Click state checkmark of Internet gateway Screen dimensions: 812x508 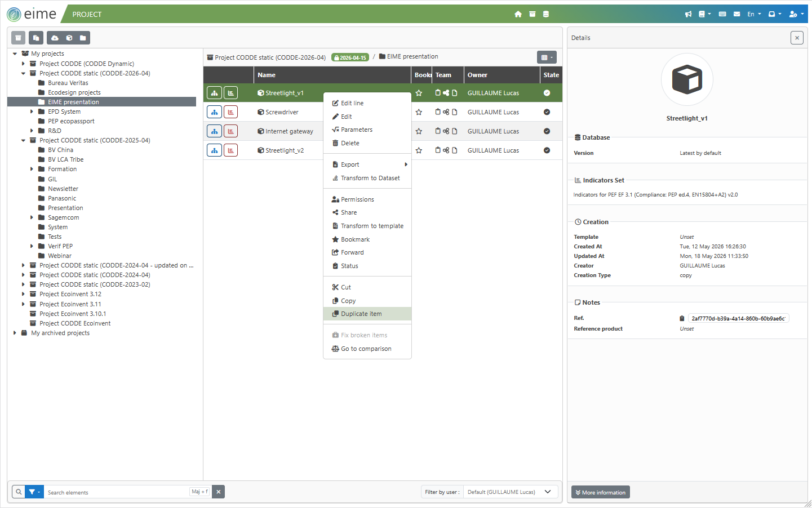(x=547, y=131)
